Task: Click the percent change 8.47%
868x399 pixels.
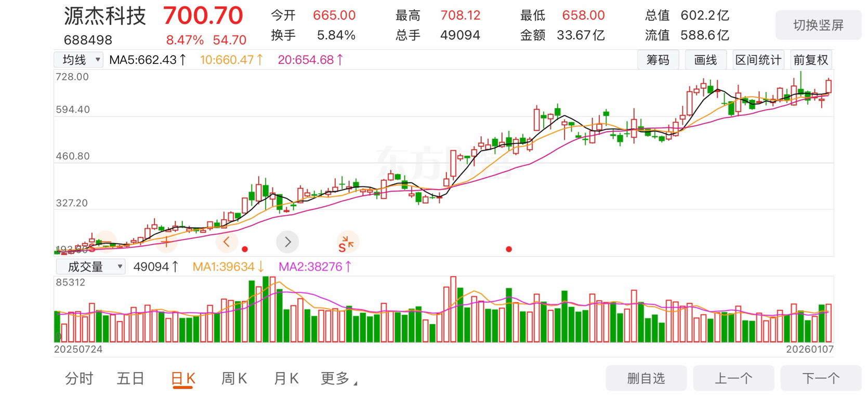Action: [185, 40]
